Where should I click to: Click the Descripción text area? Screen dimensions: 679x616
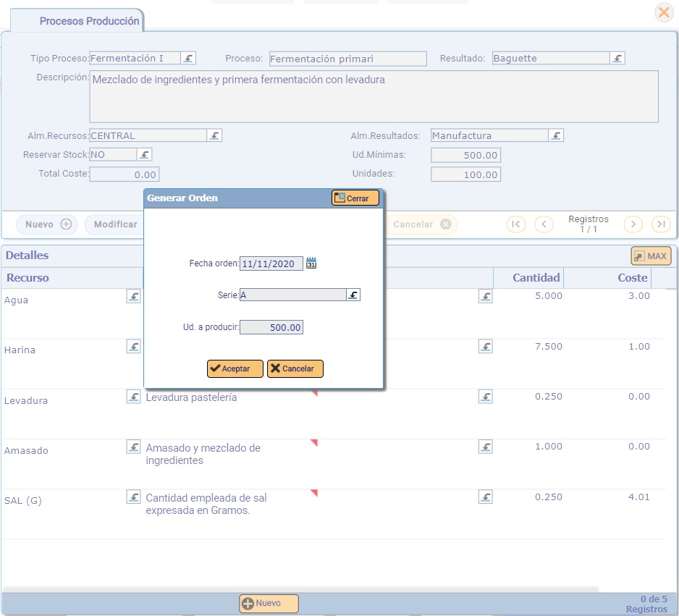pos(374,96)
